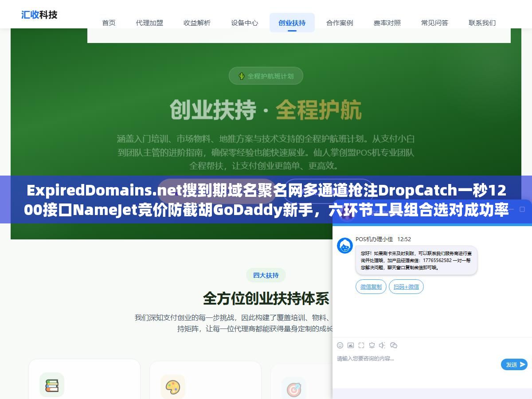Open the 合作案例 nav item
Viewport: 532px width, 399px height.
tap(340, 23)
